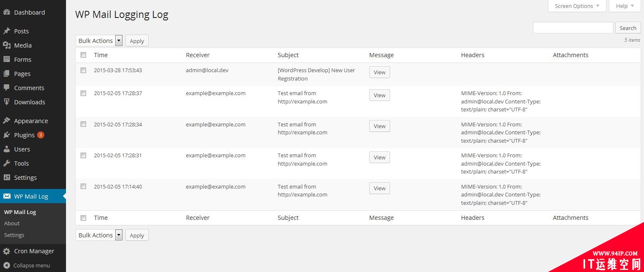644x272 pixels.
Task: Open the About submenu item
Action: [12, 224]
